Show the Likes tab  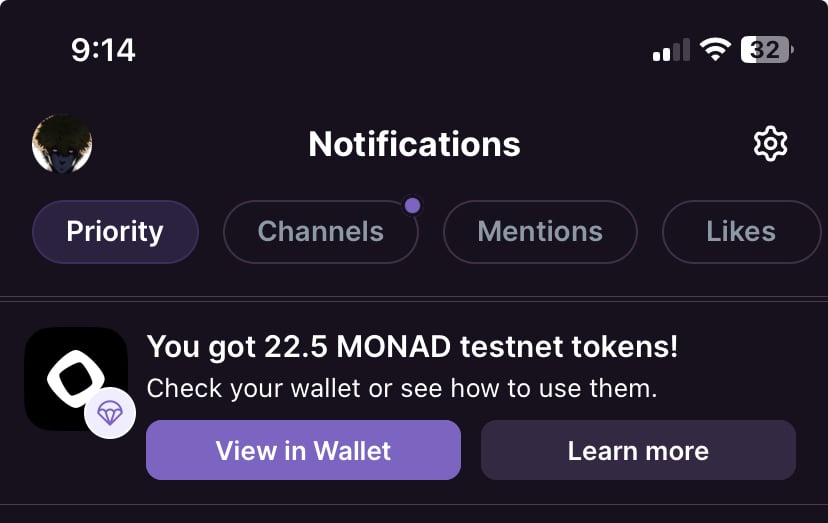click(741, 231)
